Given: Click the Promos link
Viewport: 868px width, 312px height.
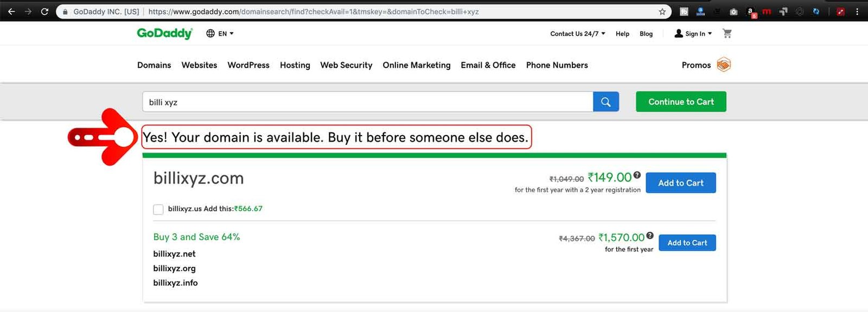Looking at the screenshot, I should pos(696,65).
